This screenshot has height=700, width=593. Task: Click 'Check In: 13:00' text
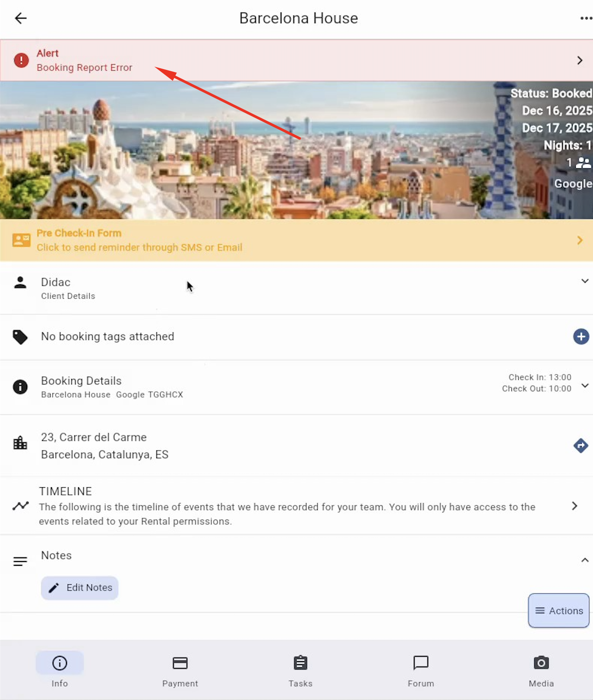click(x=540, y=377)
